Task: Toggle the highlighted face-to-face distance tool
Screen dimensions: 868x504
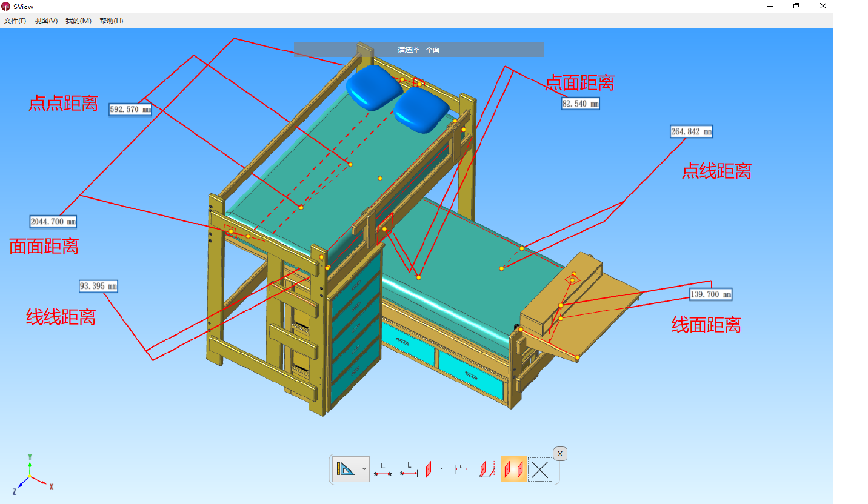Action: pos(513,469)
